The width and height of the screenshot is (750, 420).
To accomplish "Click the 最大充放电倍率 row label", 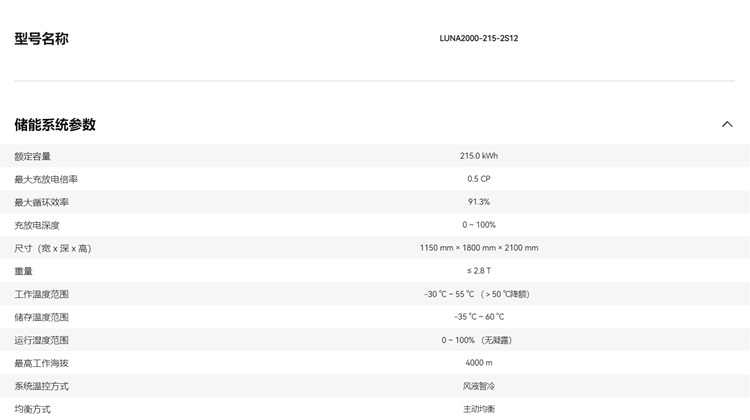I will pos(46,179).
